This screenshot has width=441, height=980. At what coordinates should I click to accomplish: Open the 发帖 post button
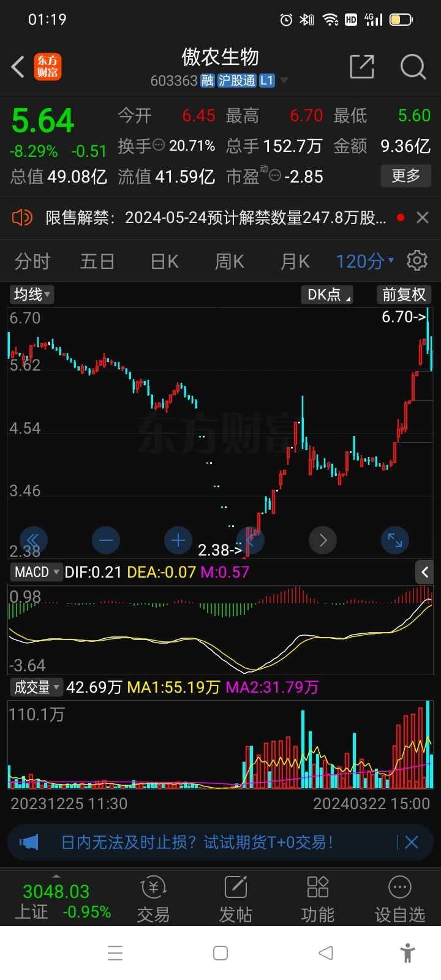tap(235, 899)
